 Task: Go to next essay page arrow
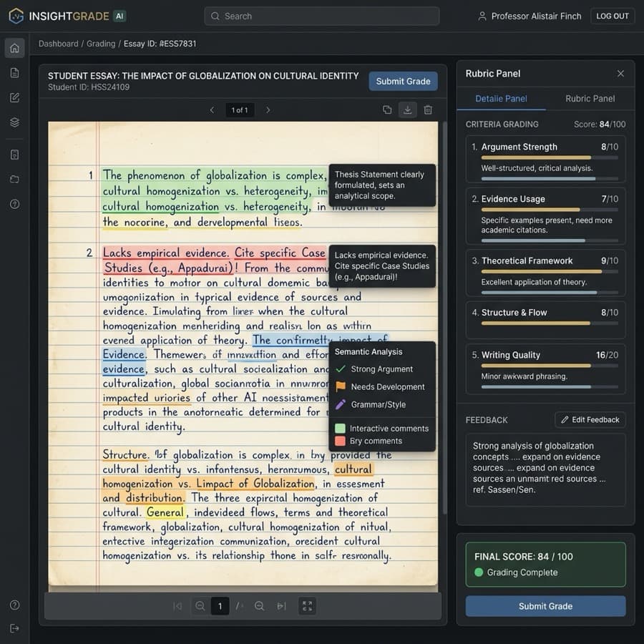coord(268,109)
